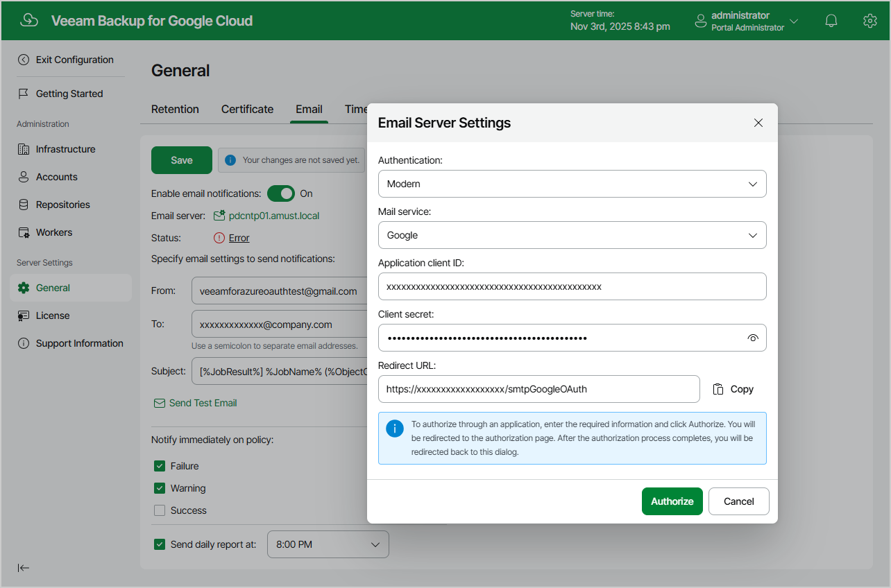The image size is (891, 588).
Task: Reveal client secret with eye icon
Action: [x=753, y=338]
